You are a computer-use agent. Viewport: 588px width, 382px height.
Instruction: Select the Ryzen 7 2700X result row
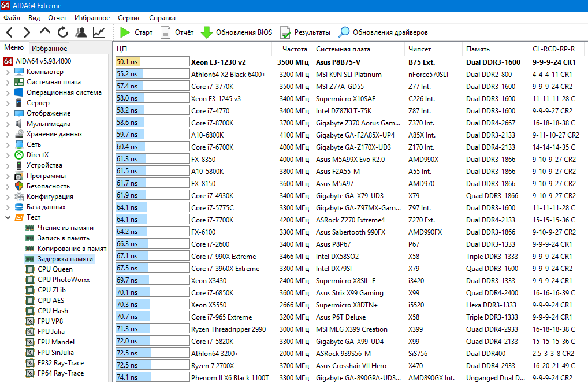[x=350, y=365]
